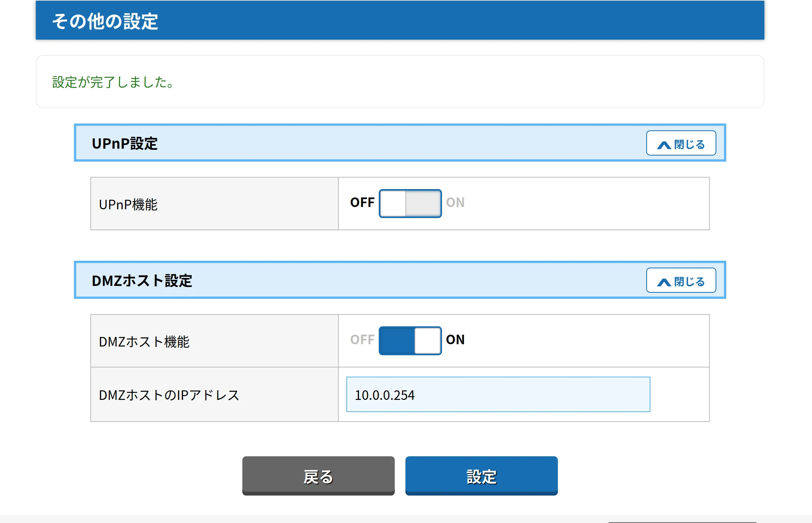Toggle the UPnP機能 switch
The image size is (812, 523).
coord(410,204)
